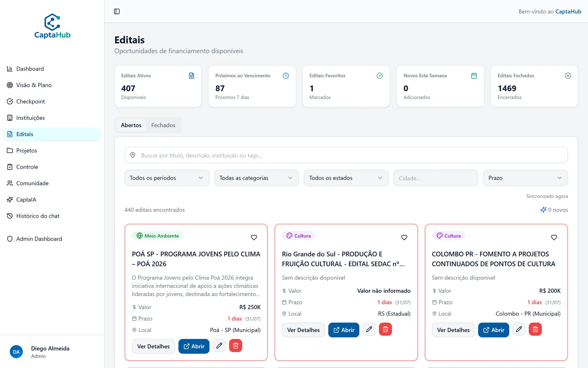Click Abrir on COLOMBO PR edital
588x368 pixels.
click(494, 330)
